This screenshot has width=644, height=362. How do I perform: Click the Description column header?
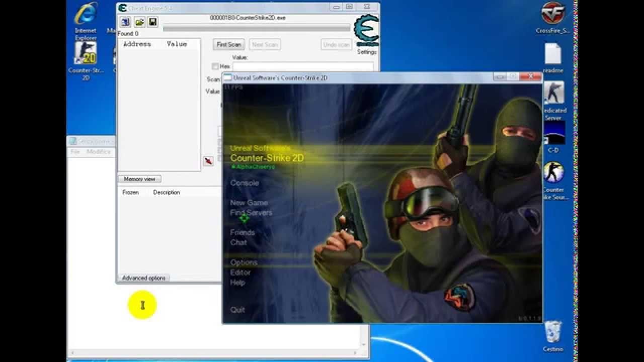(167, 193)
